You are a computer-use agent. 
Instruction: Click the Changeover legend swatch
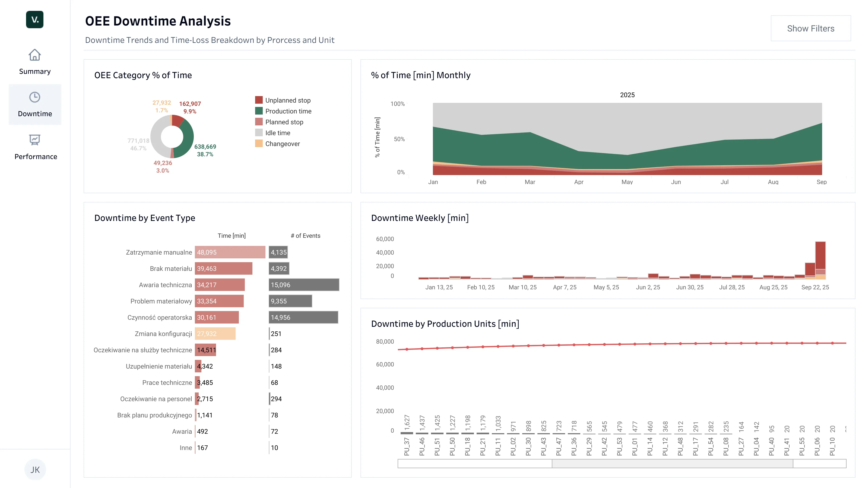tap(259, 143)
